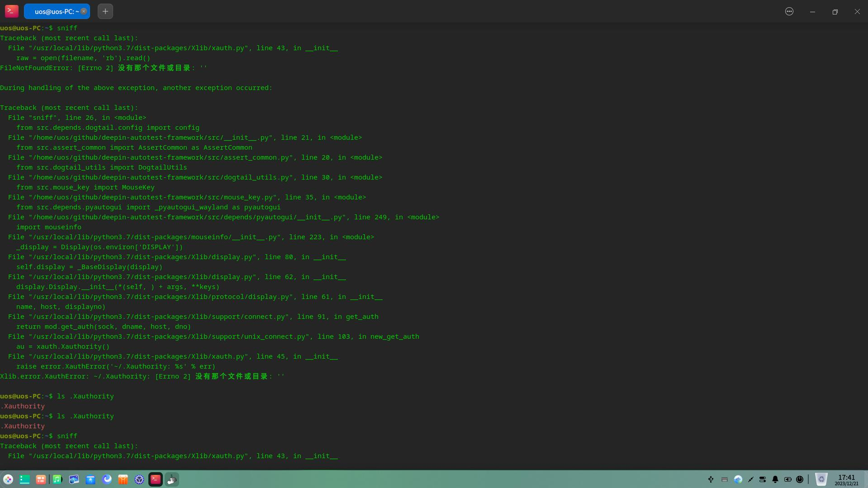Open the music player in the dock
Image resolution: width=868 pixels, height=488 pixels.
pyautogui.click(x=57, y=479)
